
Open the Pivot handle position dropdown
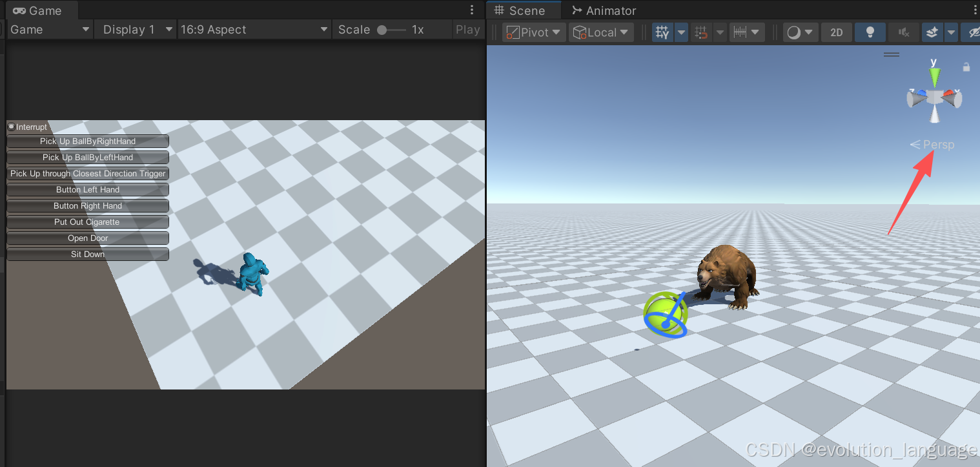(x=533, y=32)
